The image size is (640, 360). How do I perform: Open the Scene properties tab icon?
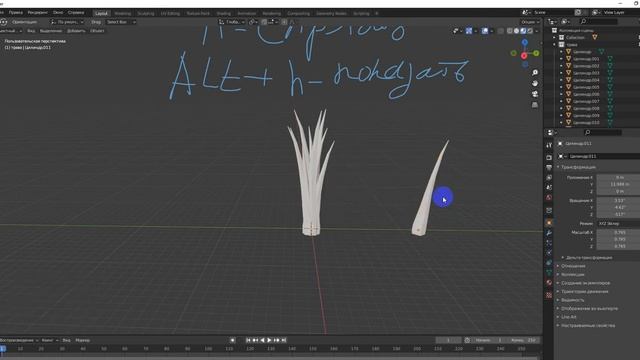[549, 187]
